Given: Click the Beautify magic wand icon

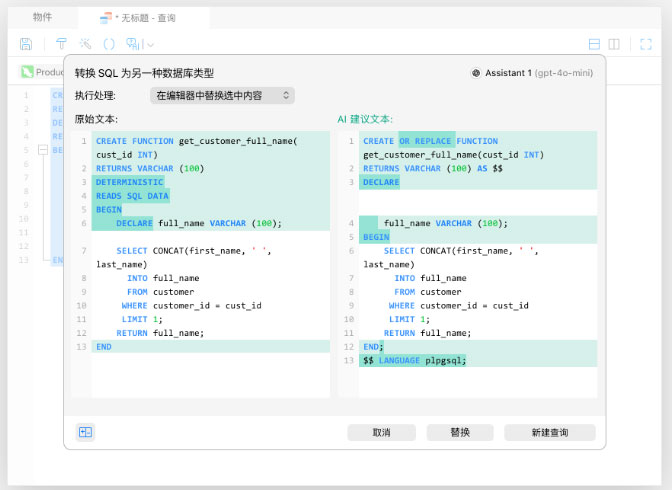Looking at the screenshot, I should pos(85,44).
